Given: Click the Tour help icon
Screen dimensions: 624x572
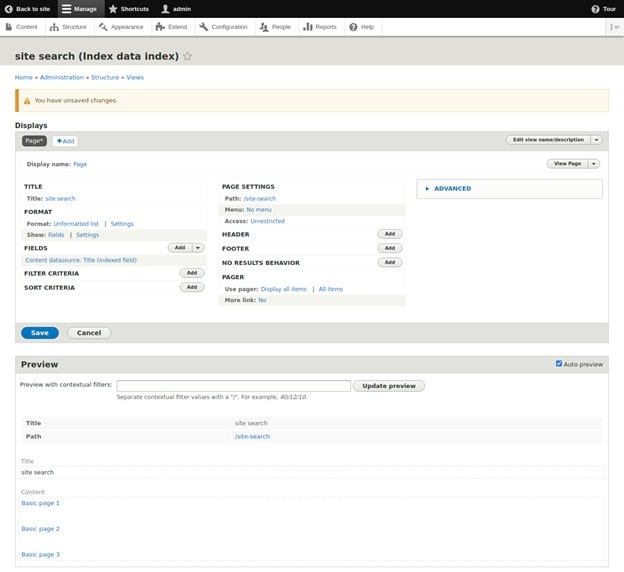Looking at the screenshot, I should point(596,9).
